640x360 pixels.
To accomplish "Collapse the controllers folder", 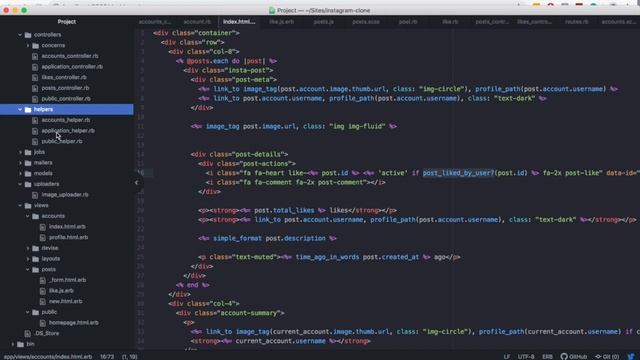I will pos(20,35).
